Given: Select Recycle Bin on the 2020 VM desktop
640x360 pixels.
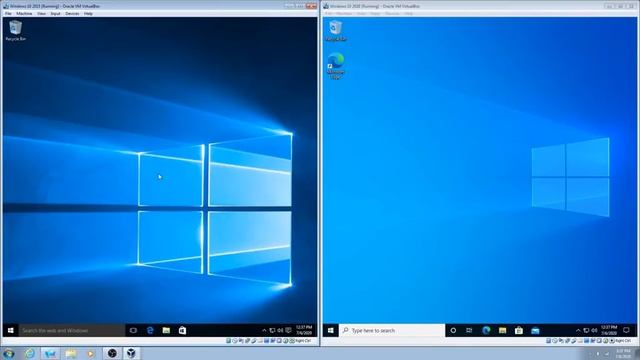Looking at the screenshot, I should click(336, 31).
